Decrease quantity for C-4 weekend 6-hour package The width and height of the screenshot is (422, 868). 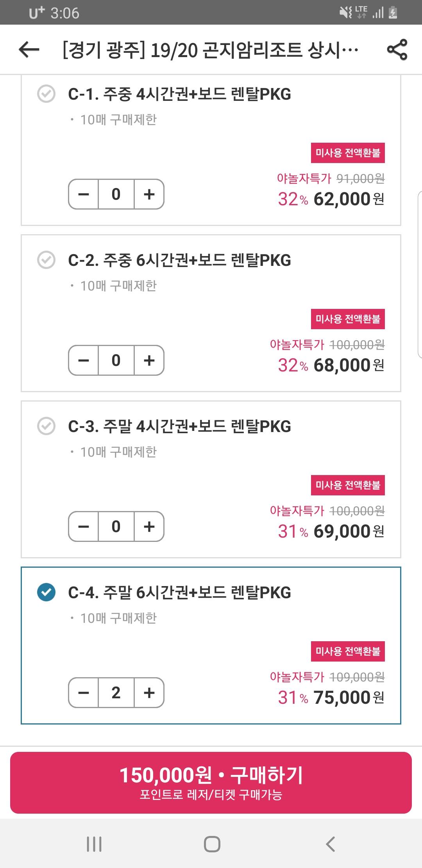pyautogui.click(x=84, y=693)
